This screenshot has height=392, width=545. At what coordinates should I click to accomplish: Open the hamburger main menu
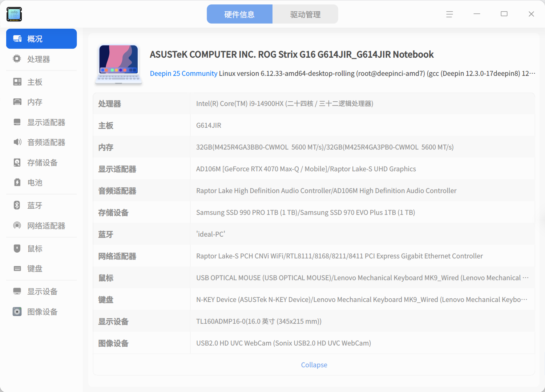click(449, 14)
